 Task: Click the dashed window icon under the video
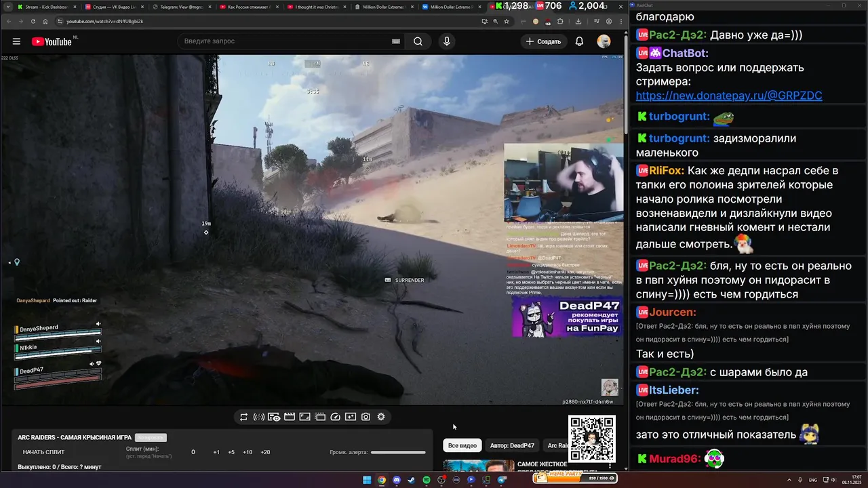pyautogui.click(x=320, y=417)
